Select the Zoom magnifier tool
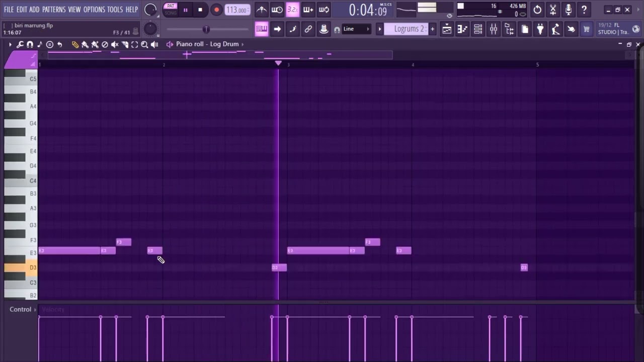The image size is (644, 362). pos(144,45)
